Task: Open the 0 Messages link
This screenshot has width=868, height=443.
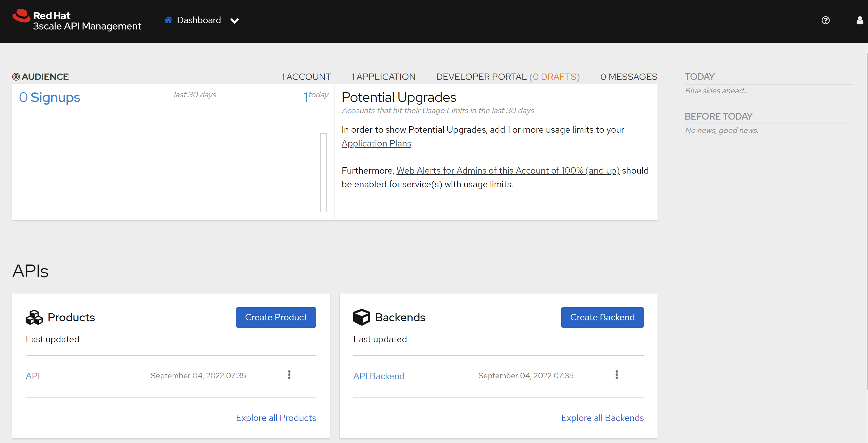Action: tap(628, 77)
